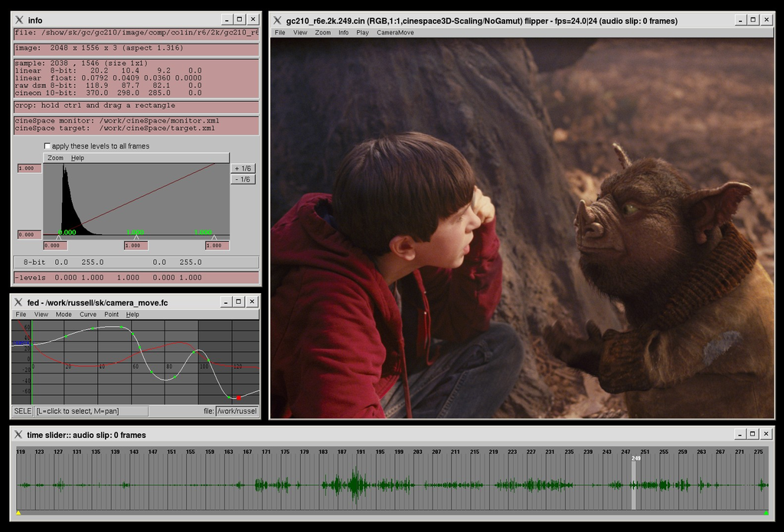The image size is (784, 532).
Task: Enable apply these levels to all frames
Action: point(47,146)
